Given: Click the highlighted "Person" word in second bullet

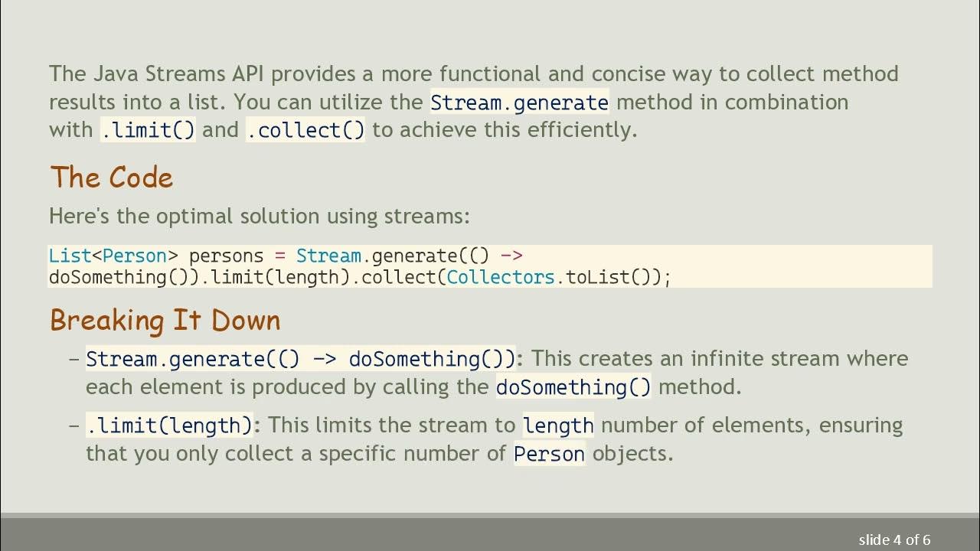Looking at the screenshot, I should point(549,454).
